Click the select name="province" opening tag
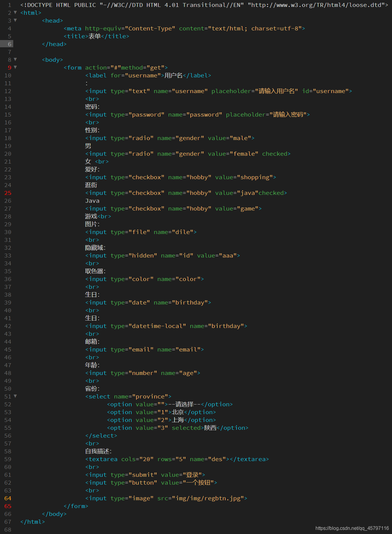392x534 pixels. pyautogui.click(x=128, y=396)
